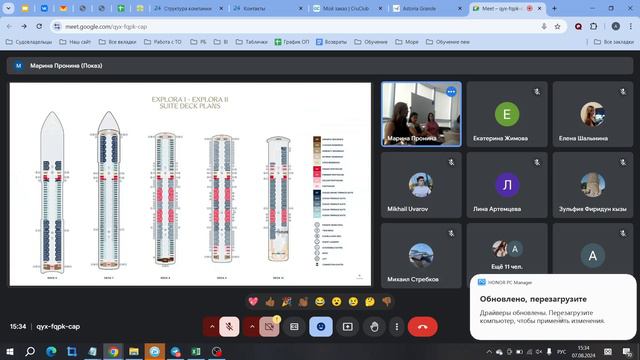Send the surprised face reaction
640x360 pixels.
336,302
